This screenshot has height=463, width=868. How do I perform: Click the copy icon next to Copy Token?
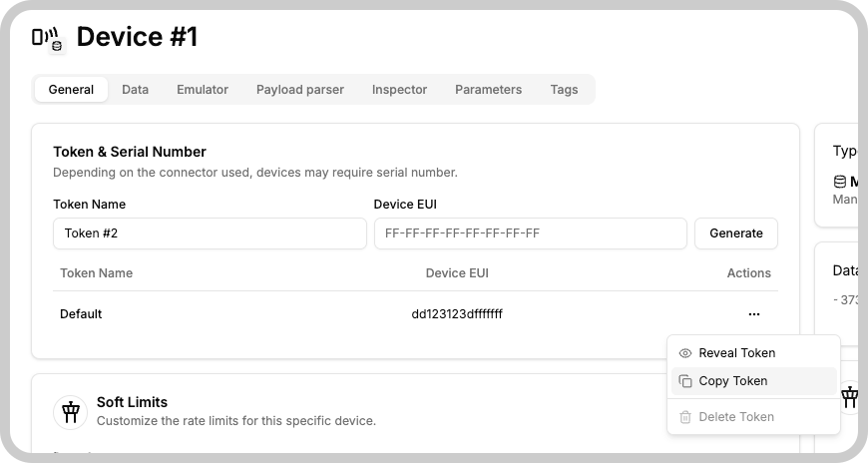[685, 381]
